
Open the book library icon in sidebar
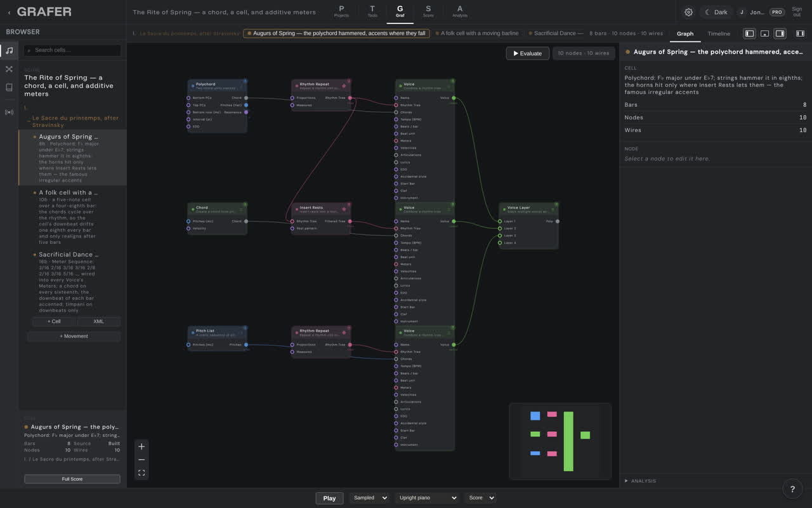9,87
